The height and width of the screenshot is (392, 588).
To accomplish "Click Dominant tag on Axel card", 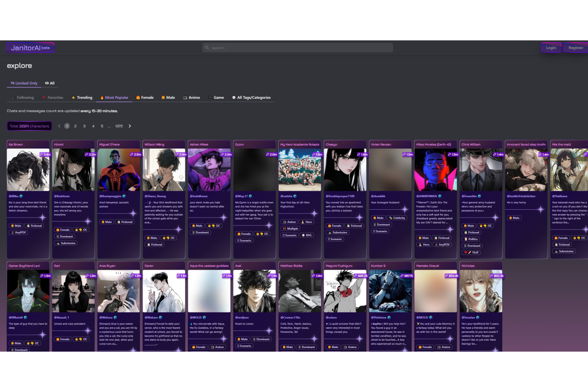I will tap(261, 339).
